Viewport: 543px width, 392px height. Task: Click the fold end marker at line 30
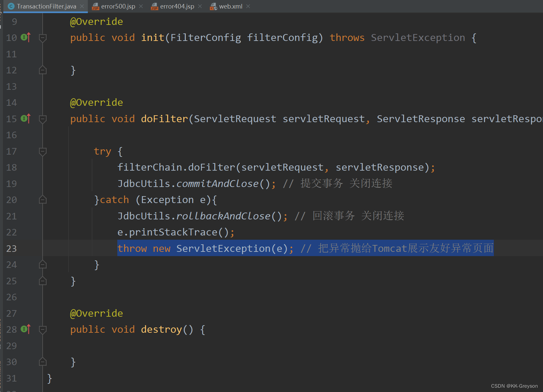(x=43, y=362)
